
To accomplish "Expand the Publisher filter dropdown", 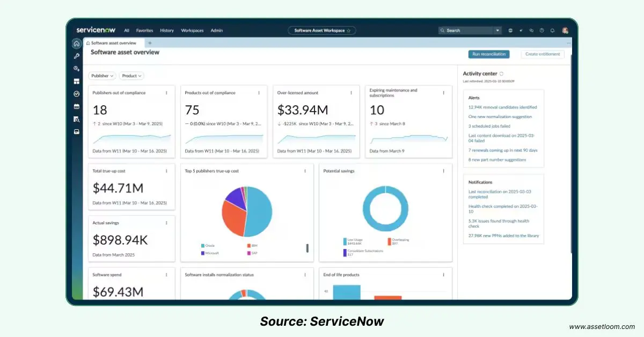I will click(x=102, y=76).
